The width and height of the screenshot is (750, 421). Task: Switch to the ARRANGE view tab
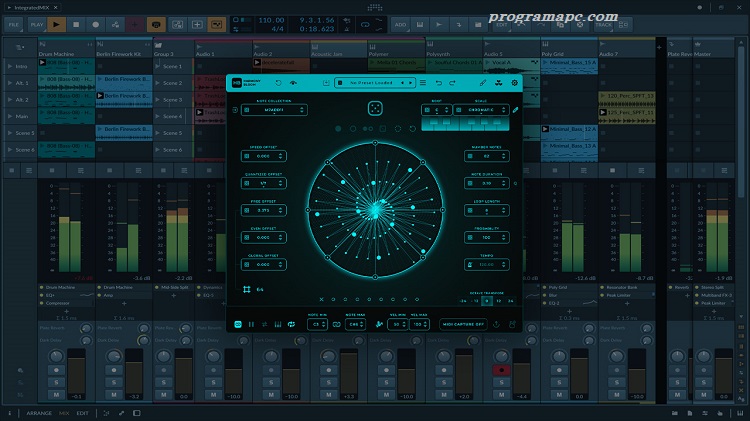(x=39, y=413)
